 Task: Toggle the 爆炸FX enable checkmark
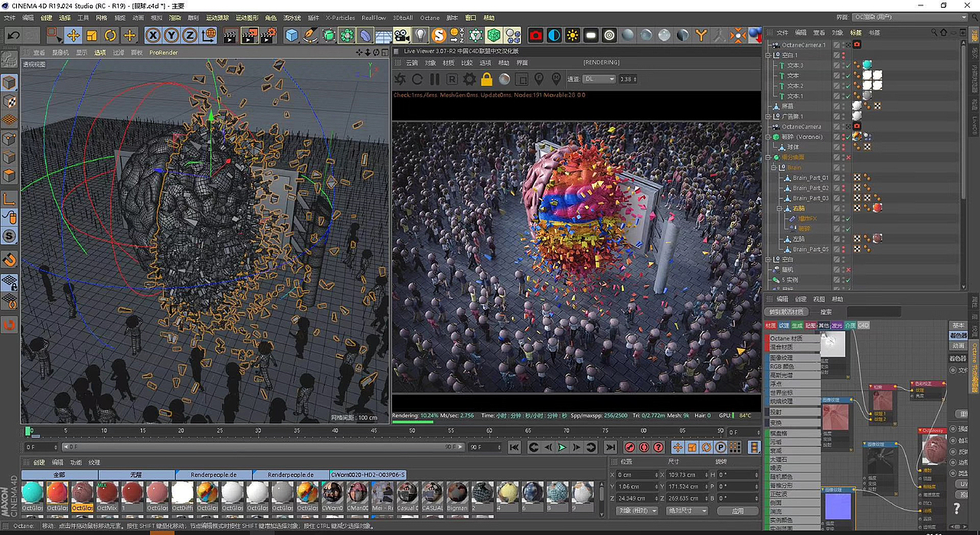pyautogui.click(x=848, y=218)
